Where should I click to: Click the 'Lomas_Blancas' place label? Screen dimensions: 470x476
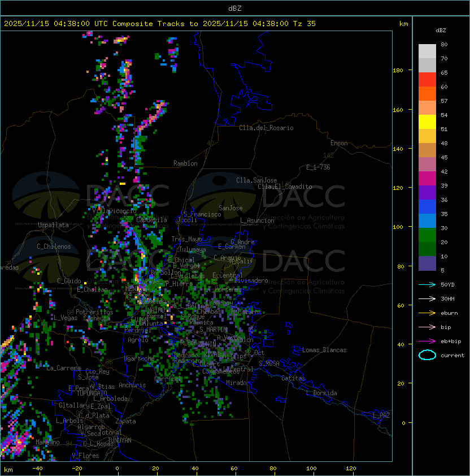[x=324, y=350]
